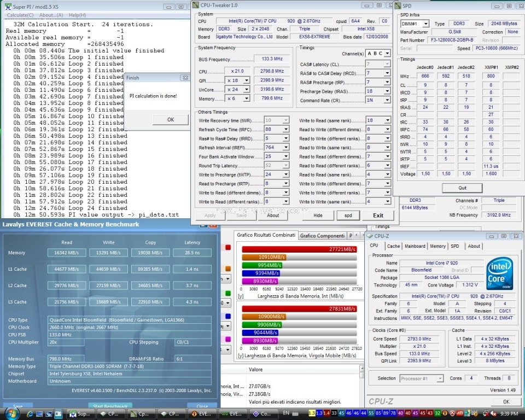Click the Memory Read 16342 MB/s value in EVEREST

(x=67, y=253)
